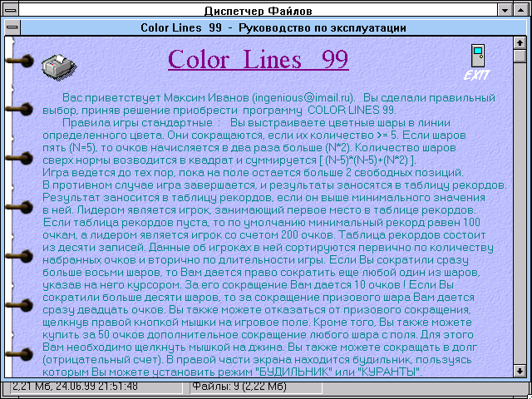
Task: Click the word "БУДИЛЬНИК" in quotes
Action: coord(293,372)
